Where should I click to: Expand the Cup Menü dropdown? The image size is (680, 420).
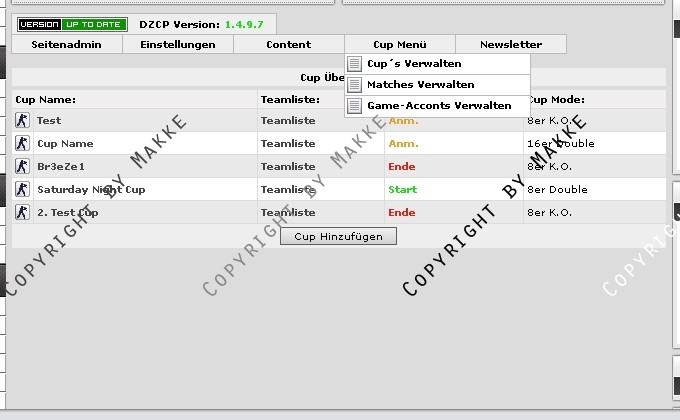click(399, 45)
